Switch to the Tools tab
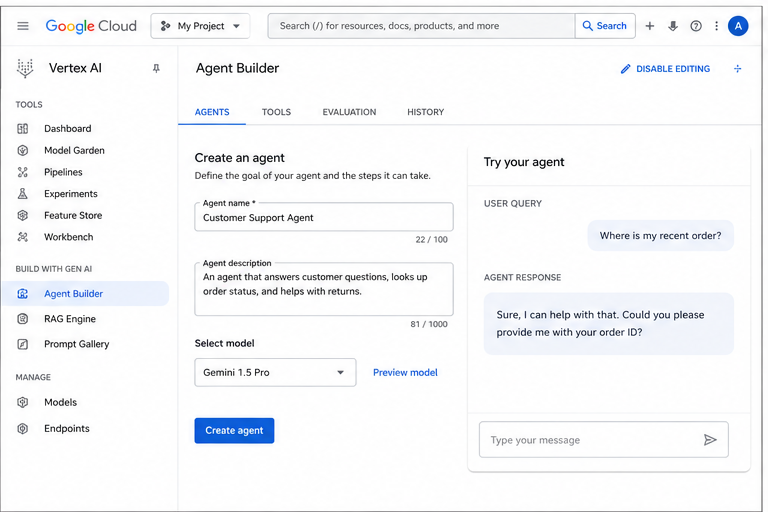 coord(276,112)
